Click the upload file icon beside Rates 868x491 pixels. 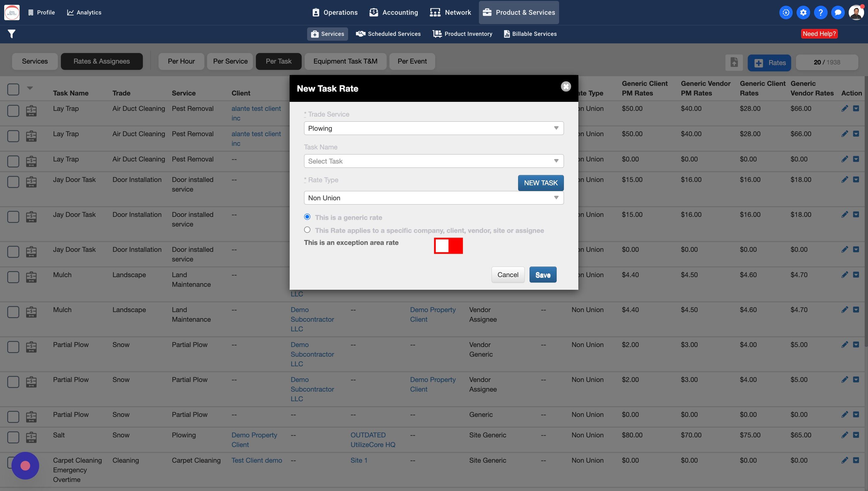[x=734, y=62]
